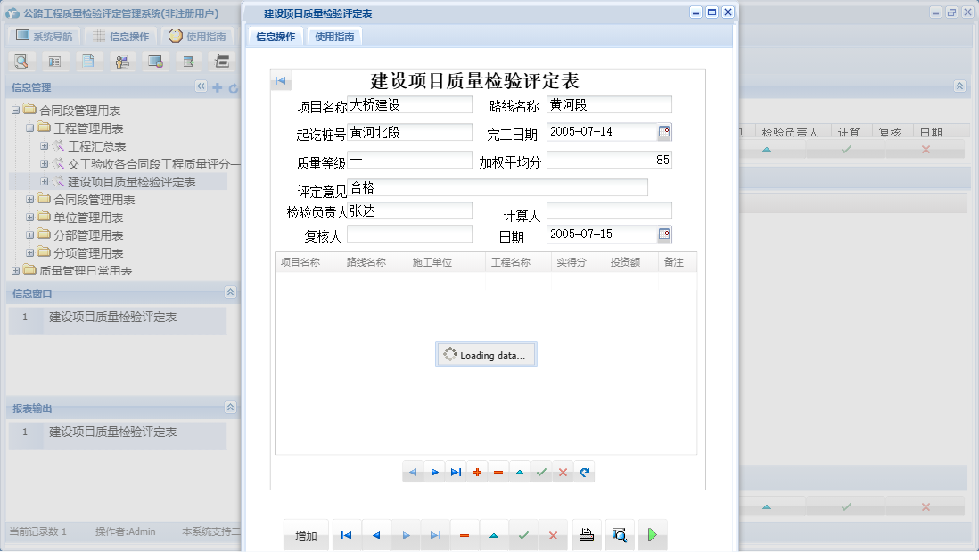979x560 pixels.
Task: Confirm with the green checkmark in the grid toolbar
Action: click(541, 472)
